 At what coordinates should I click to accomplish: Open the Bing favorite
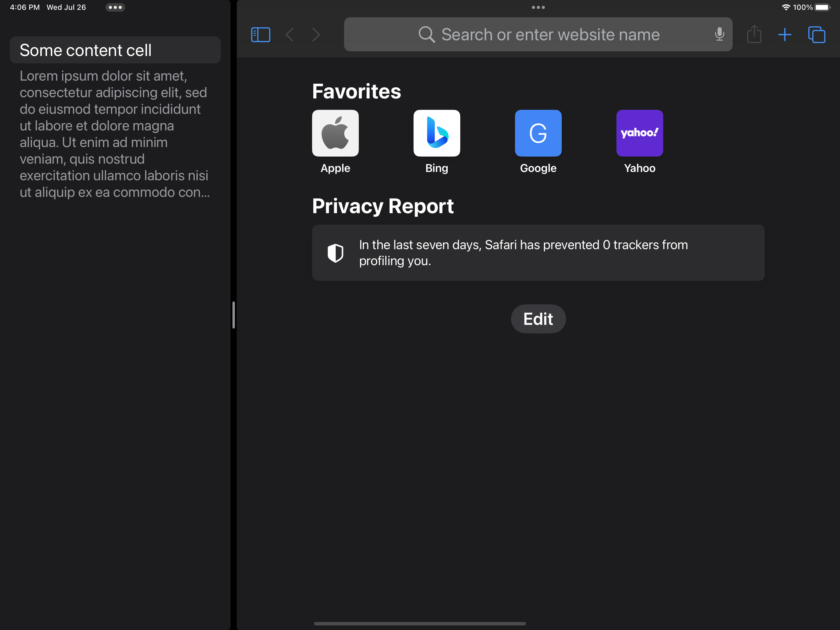[437, 134]
